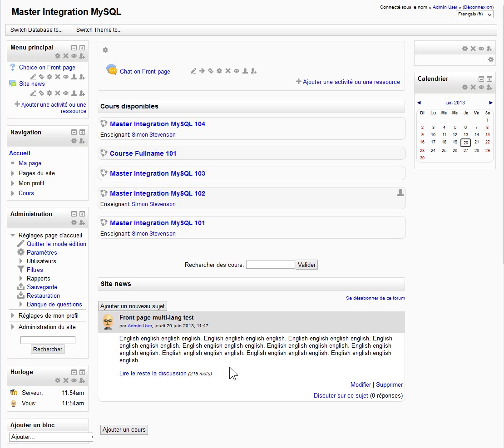504x448 pixels.
Task: Open Course Fullname 101
Action: tap(143, 153)
